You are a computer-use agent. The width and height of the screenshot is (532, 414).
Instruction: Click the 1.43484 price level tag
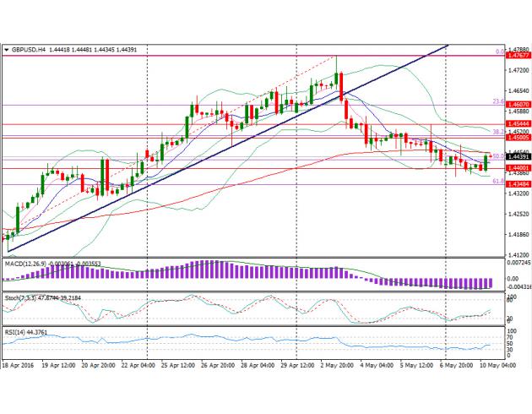(517, 185)
